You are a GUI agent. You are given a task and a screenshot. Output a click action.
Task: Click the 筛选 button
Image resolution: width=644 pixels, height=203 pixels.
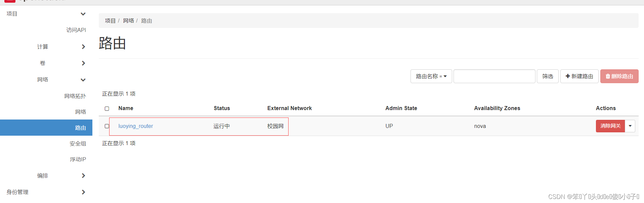[547, 76]
